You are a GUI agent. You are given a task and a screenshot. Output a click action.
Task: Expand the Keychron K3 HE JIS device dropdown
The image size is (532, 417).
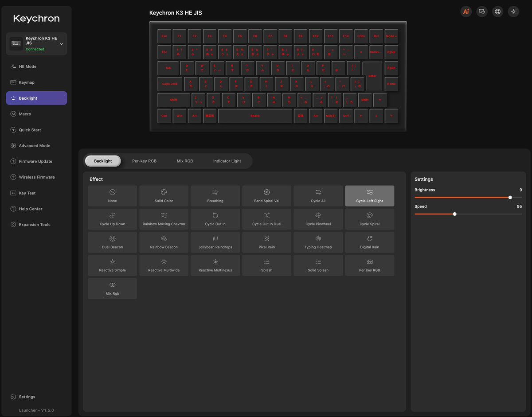(x=36, y=43)
